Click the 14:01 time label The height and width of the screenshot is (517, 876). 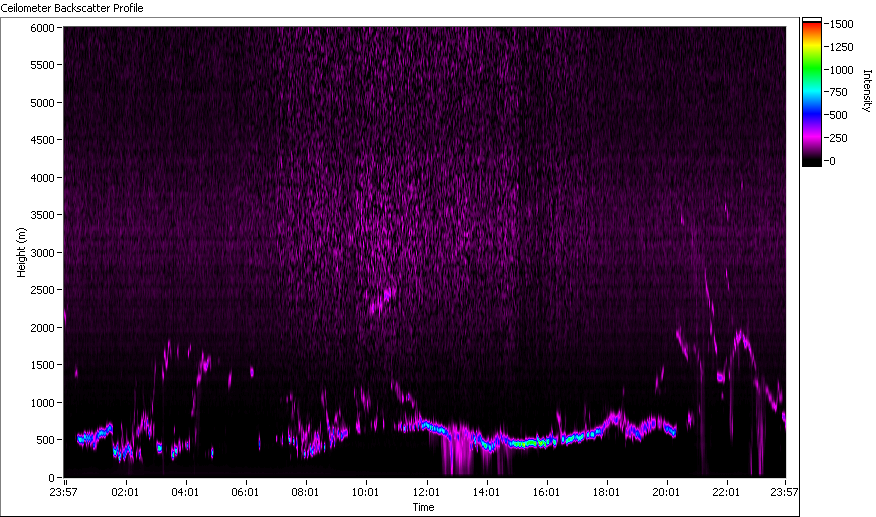tap(486, 492)
